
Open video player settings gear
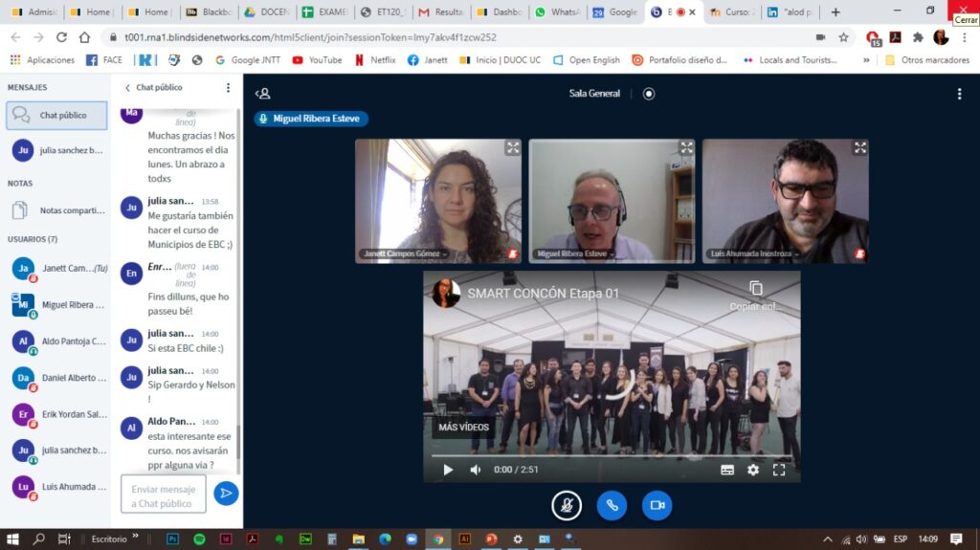coord(753,470)
